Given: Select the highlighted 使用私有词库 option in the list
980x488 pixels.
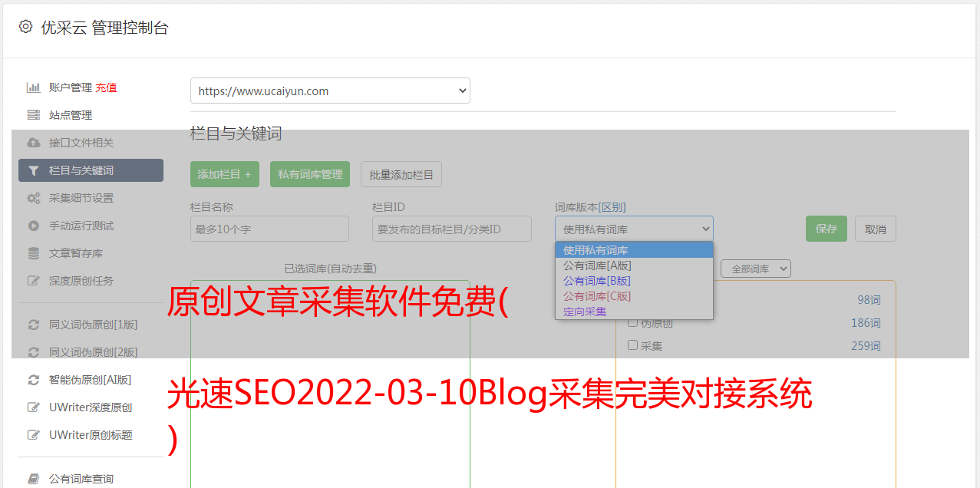Looking at the screenshot, I should (634, 250).
